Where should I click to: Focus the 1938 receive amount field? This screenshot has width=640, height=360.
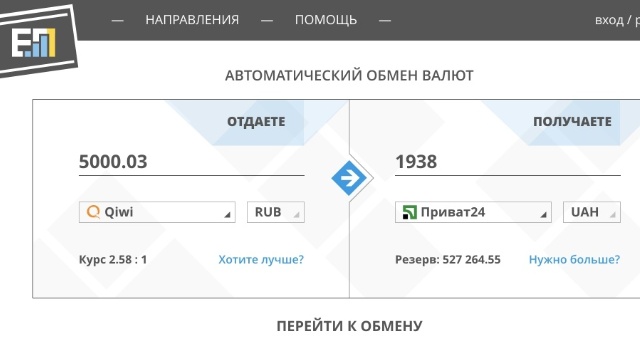pyautogui.click(x=508, y=162)
